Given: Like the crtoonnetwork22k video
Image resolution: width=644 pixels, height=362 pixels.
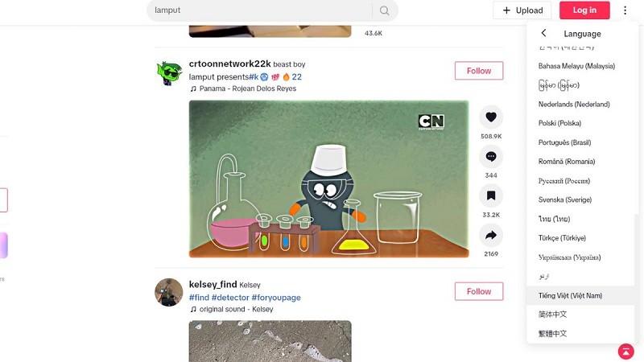Looking at the screenshot, I should pos(490,117).
